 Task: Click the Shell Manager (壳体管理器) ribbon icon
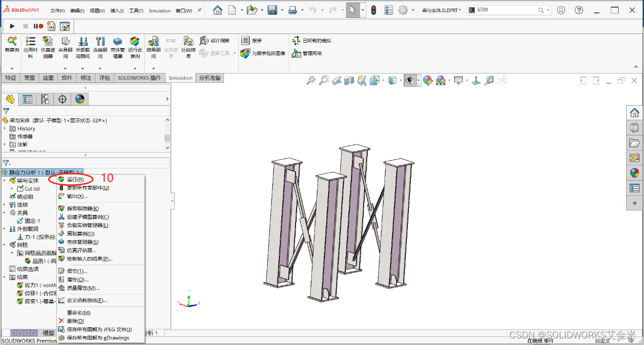click(x=117, y=42)
